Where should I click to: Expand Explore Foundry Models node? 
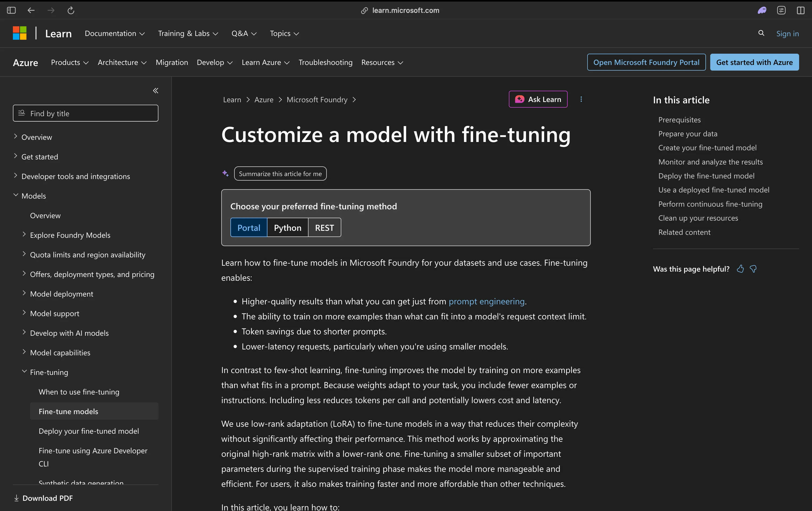(x=24, y=234)
